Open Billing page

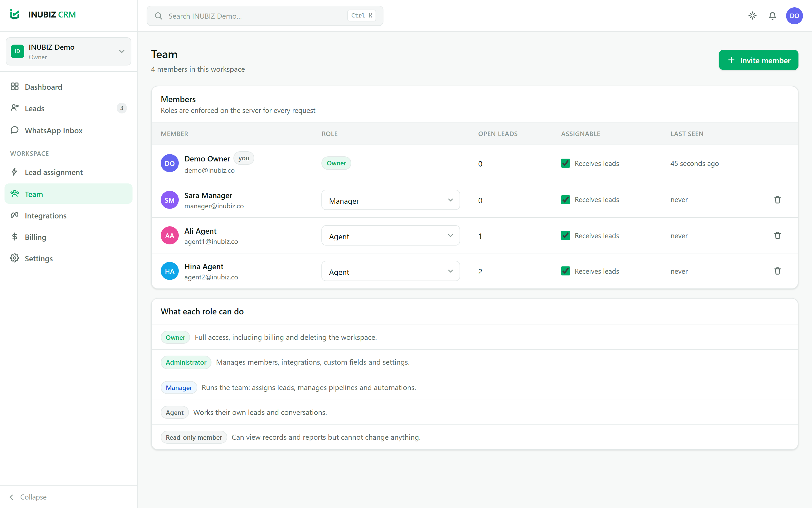click(69, 237)
